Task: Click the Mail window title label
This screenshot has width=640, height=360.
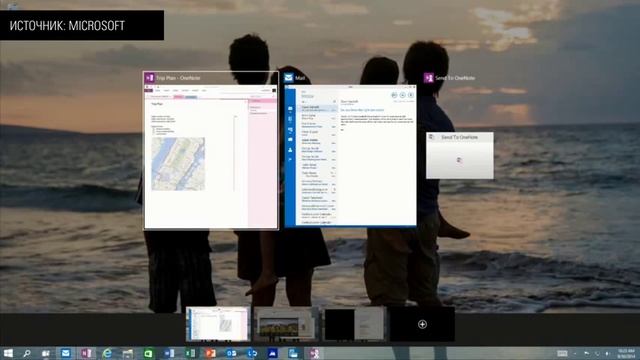Action: point(300,78)
